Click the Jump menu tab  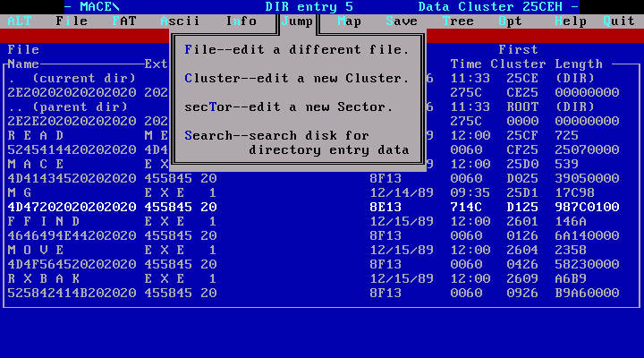[x=297, y=21]
